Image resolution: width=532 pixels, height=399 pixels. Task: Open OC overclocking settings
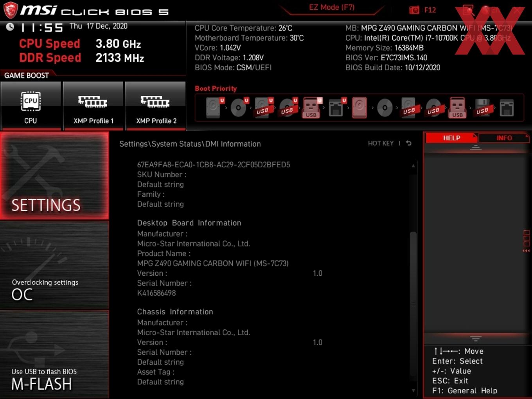pos(54,266)
